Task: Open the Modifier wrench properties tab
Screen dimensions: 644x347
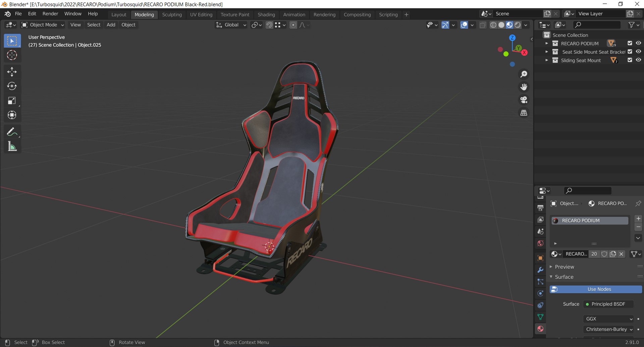Action: [x=540, y=270]
